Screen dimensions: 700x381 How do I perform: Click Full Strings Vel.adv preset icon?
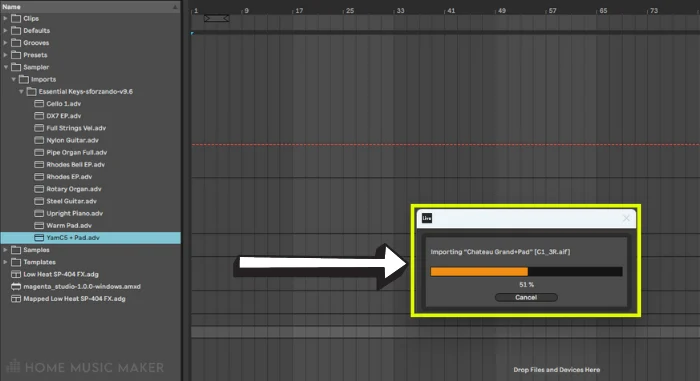pyautogui.click(x=39, y=128)
